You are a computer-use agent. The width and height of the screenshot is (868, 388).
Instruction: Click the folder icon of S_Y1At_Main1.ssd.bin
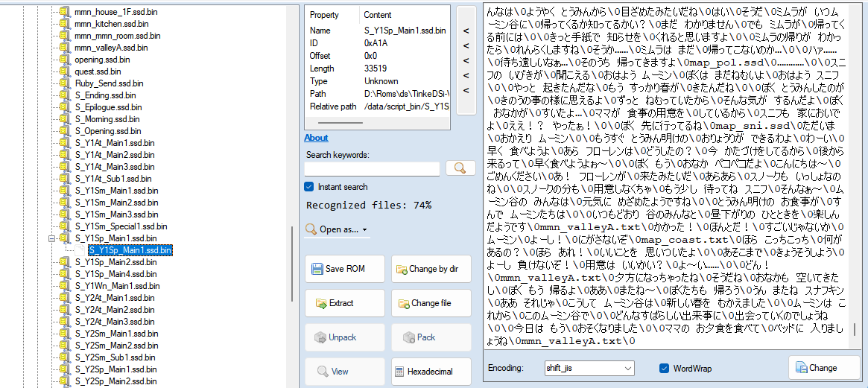coord(65,143)
